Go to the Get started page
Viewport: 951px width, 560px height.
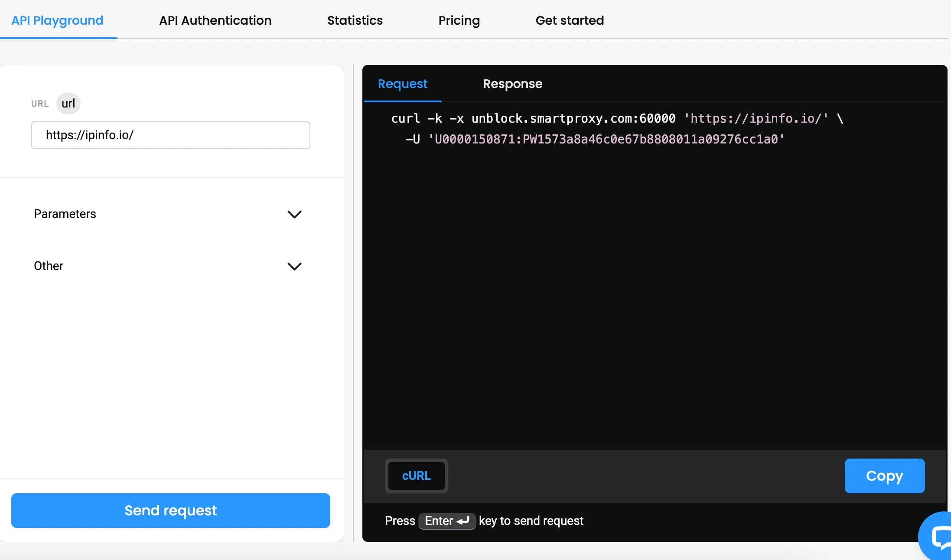570,20
